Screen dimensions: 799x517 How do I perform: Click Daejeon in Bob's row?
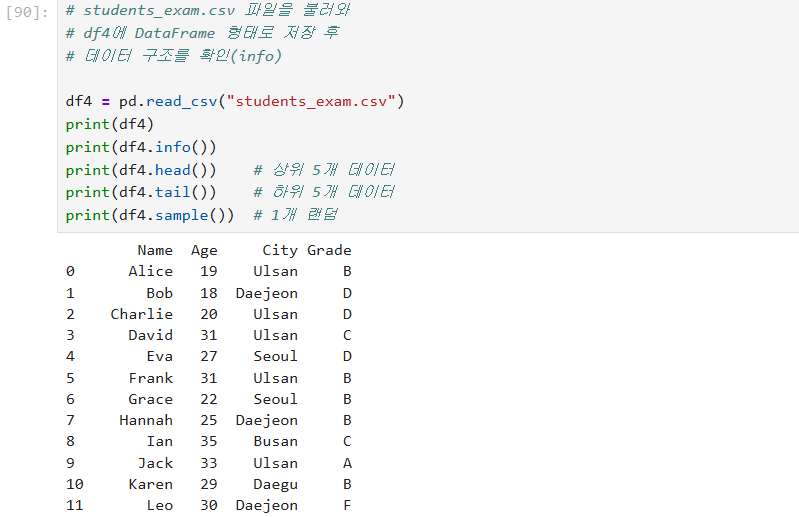(x=267, y=294)
